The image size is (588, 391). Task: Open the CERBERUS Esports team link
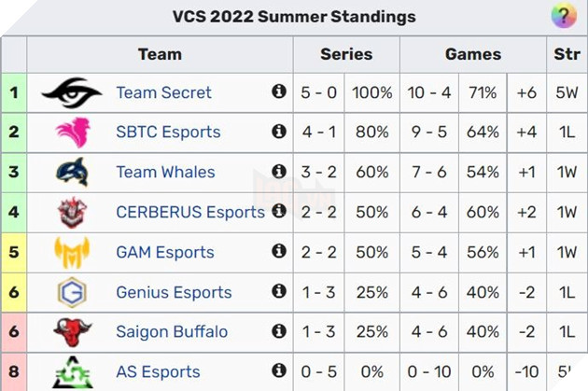tap(190, 213)
